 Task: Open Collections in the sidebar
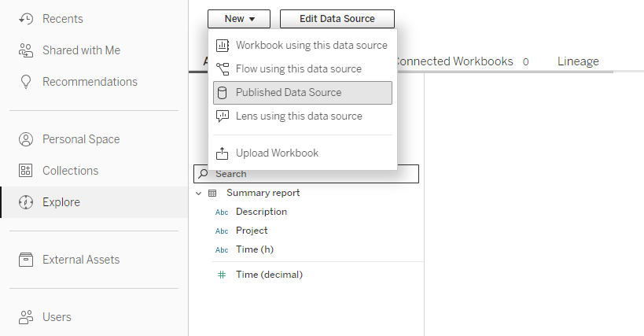(70, 171)
